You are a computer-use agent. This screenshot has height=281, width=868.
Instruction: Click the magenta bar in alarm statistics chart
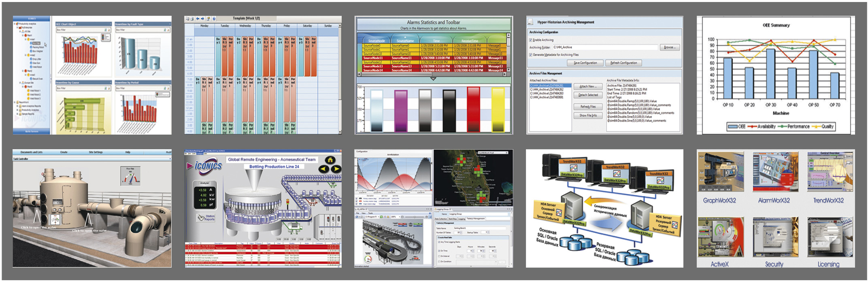coord(401,111)
